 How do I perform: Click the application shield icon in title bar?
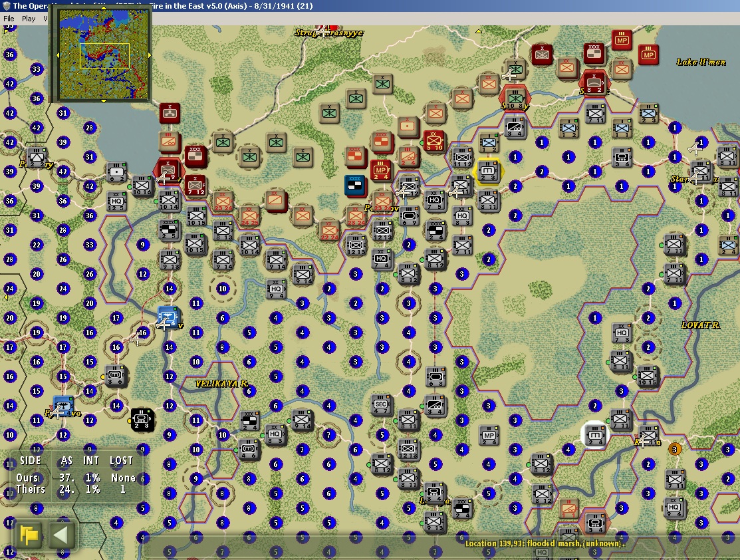tap(6, 6)
